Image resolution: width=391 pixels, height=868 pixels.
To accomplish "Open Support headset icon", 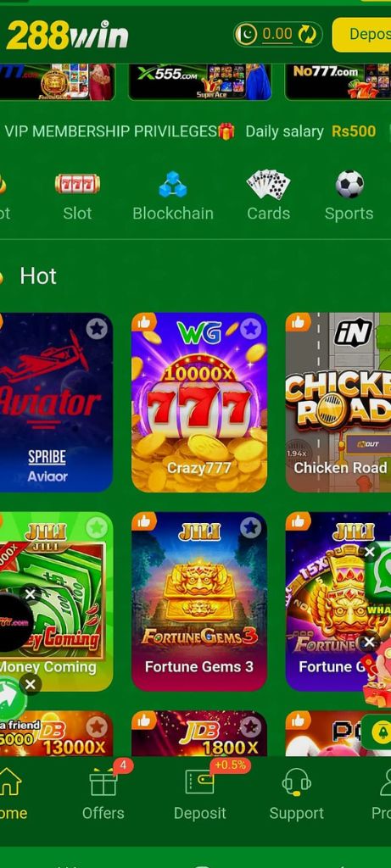I will [x=296, y=782].
